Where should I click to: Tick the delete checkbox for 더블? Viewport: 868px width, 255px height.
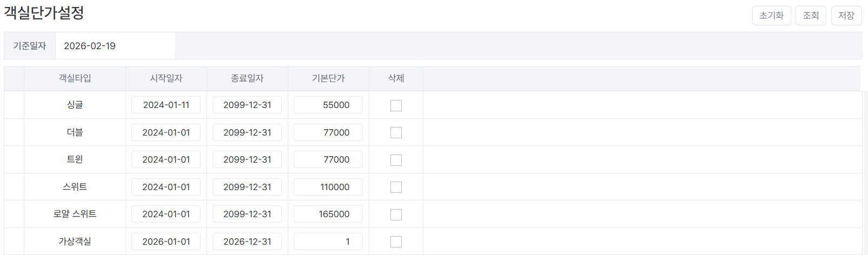(396, 132)
